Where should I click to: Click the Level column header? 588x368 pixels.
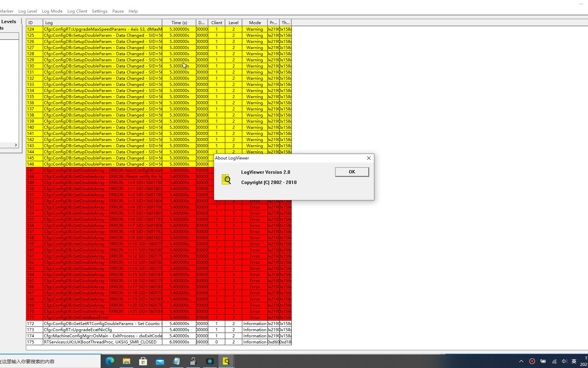coord(233,22)
